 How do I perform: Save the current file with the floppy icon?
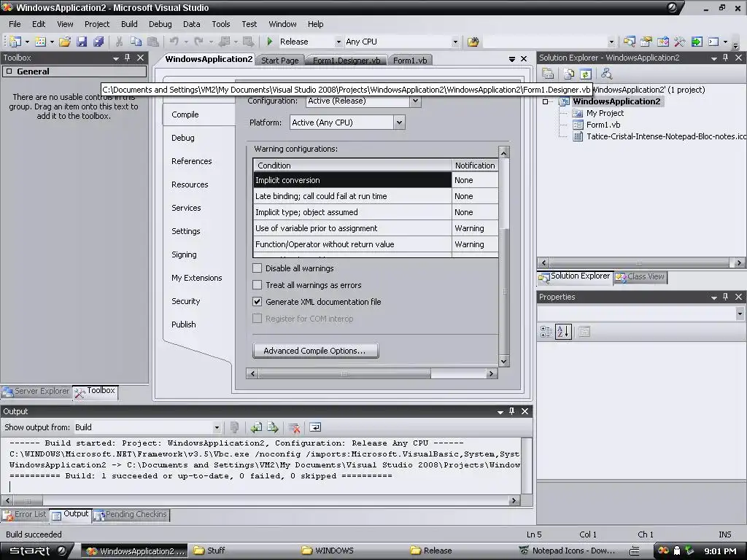(x=82, y=42)
